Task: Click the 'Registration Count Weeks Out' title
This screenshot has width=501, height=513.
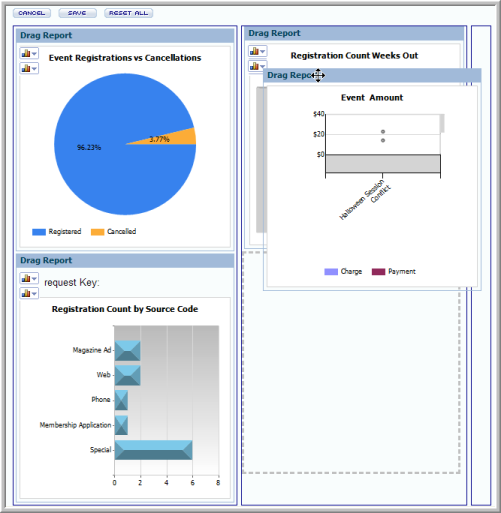Action: [354, 56]
